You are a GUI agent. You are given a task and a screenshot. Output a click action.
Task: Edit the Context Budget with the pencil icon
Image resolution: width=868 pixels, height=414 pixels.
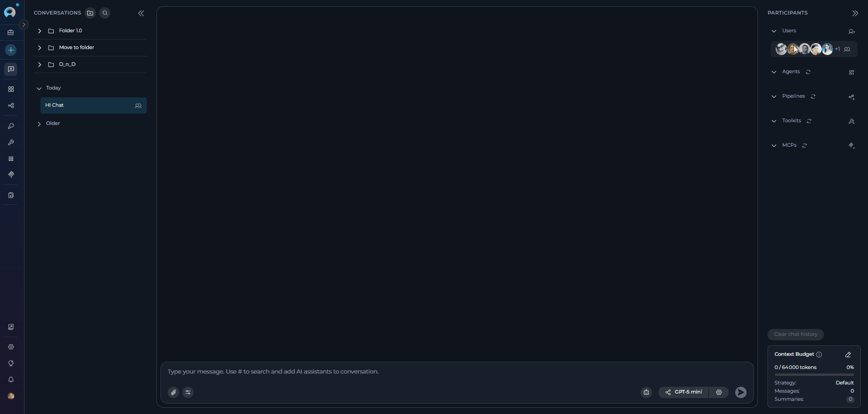pyautogui.click(x=848, y=354)
